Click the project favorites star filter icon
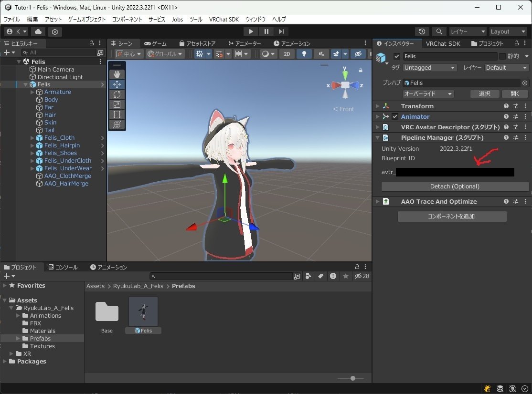532x394 pixels. (346, 277)
